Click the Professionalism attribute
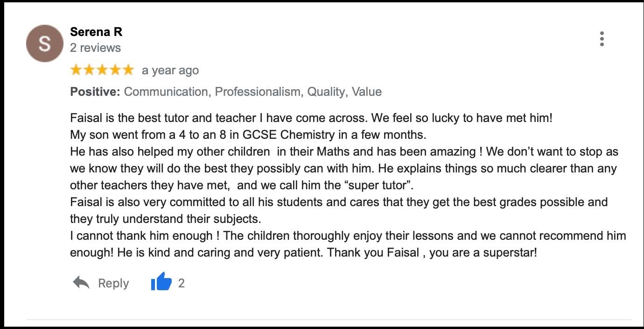Screen dimensions: 644x329 click(258, 92)
